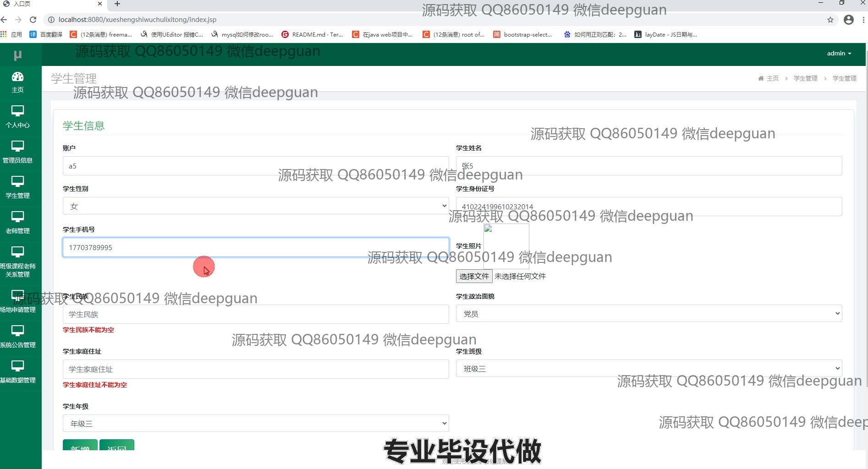The image size is (868, 469).
Task: Expand the 学生政治面貌 dropdown
Action: pyautogui.click(x=648, y=314)
